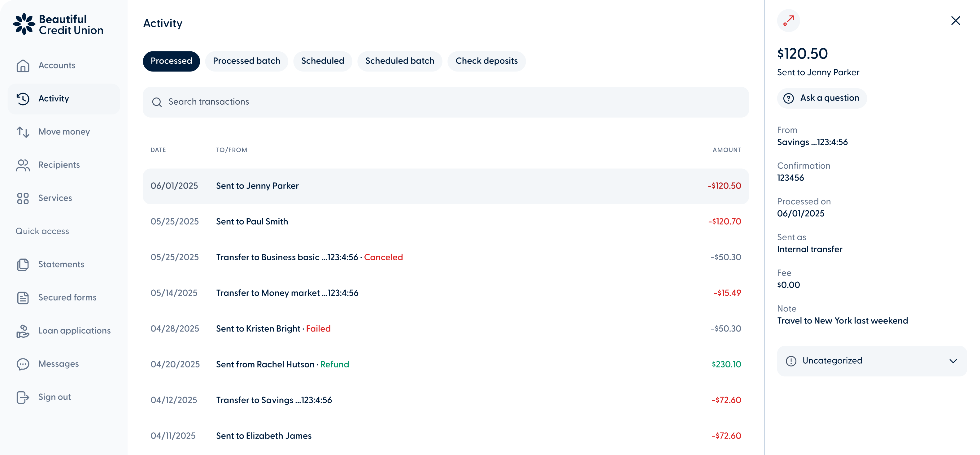The height and width of the screenshot is (455, 980).
Task: Close the Jenny Parker transaction detail panel
Action: click(x=956, y=20)
